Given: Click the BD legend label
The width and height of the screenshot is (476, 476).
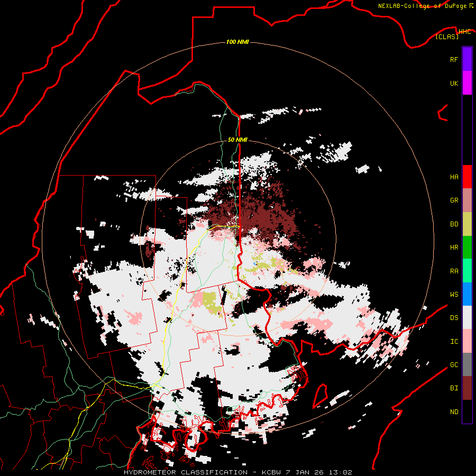Looking at the screenshot, I should [454, 224].
